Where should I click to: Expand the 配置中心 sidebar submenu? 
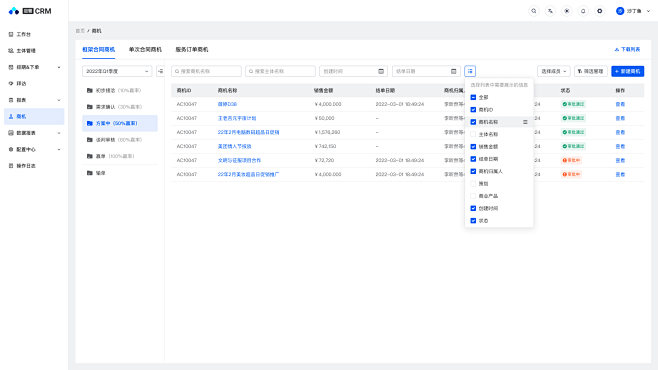[x=59, y=149]
